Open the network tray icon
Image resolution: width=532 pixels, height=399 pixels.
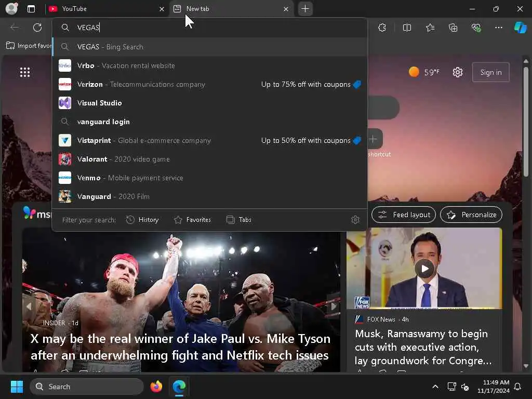451,387
